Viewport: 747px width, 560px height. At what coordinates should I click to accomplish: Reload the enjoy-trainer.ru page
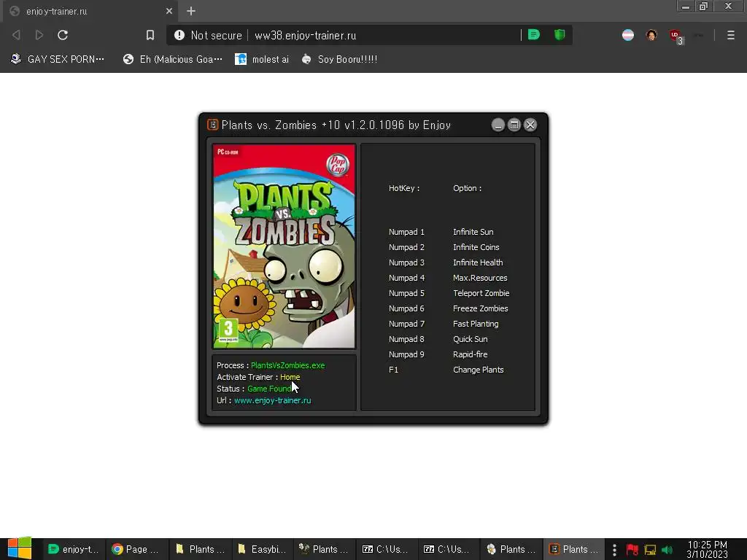point(63,35)
